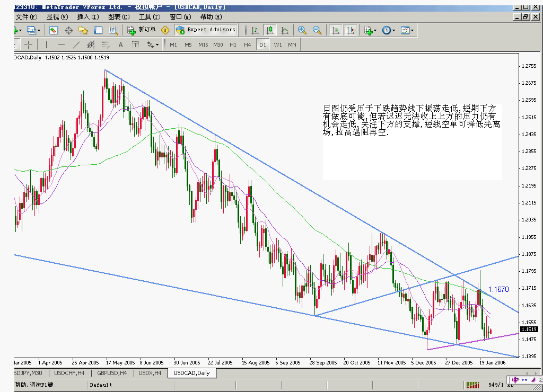Screen dimensions: 543x392
Task: Open the 显视(V) menu
Action: pyautogui.click(x=57, y=16)
